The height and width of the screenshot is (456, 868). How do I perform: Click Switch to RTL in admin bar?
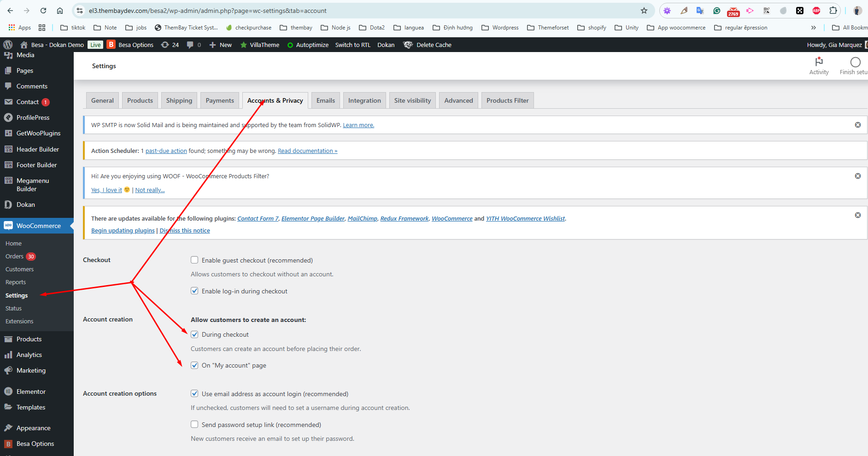(353, 45)
